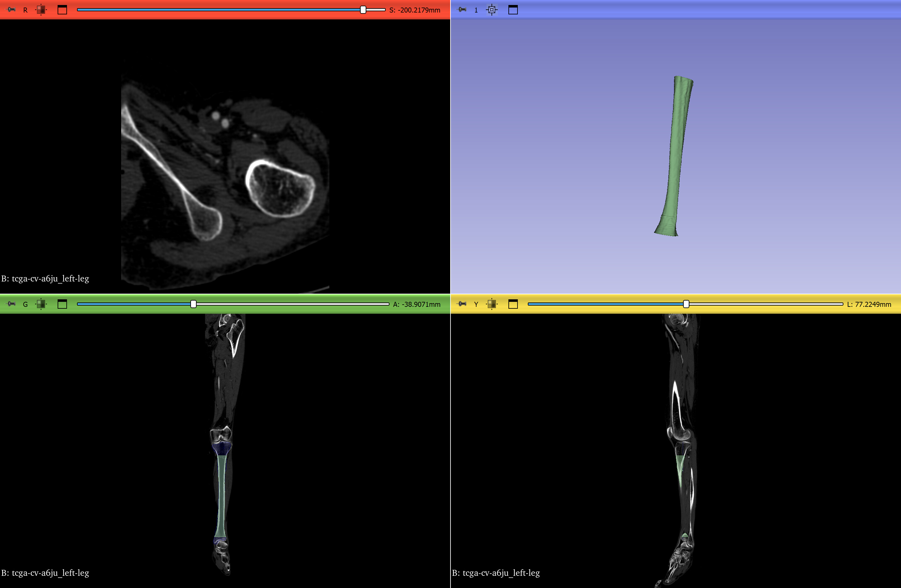
Task: Maximize the green slice view layout
Action: pos(62,304)
